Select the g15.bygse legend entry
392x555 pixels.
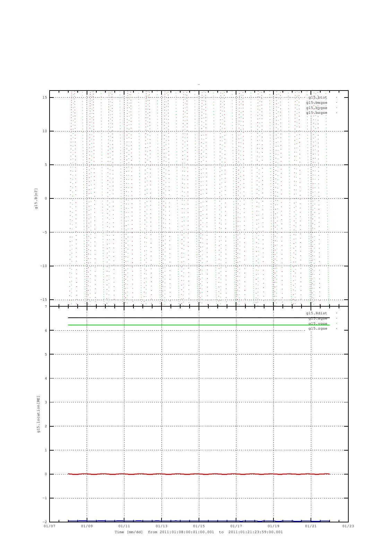coord(316,108)
